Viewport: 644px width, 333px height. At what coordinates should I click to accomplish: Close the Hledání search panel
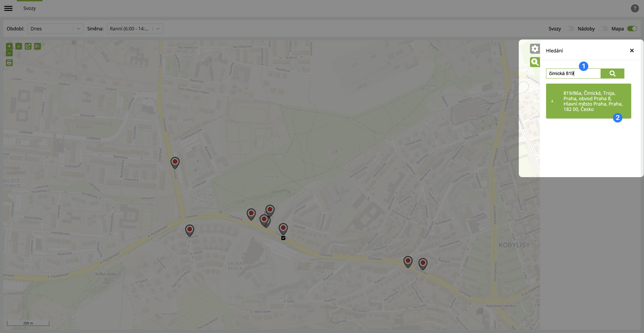pyautogui.click(x=632, y=51)
